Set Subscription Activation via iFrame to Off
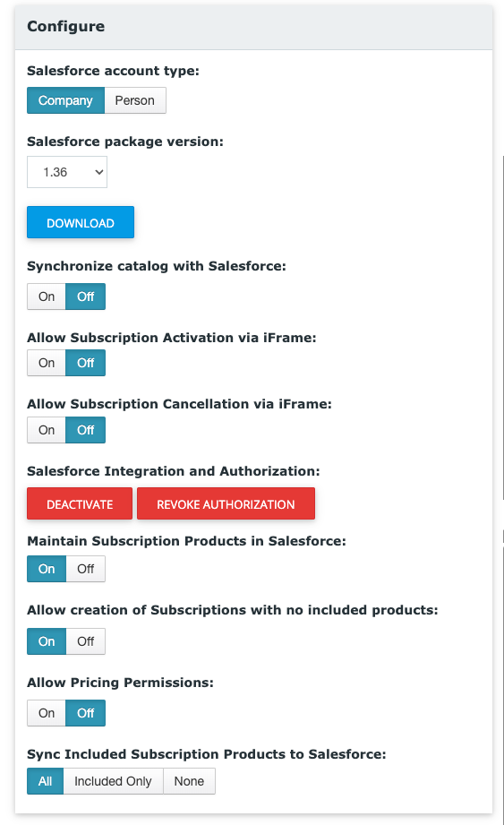The height and width of the screenshot is (825, 504). coord(86,363)
